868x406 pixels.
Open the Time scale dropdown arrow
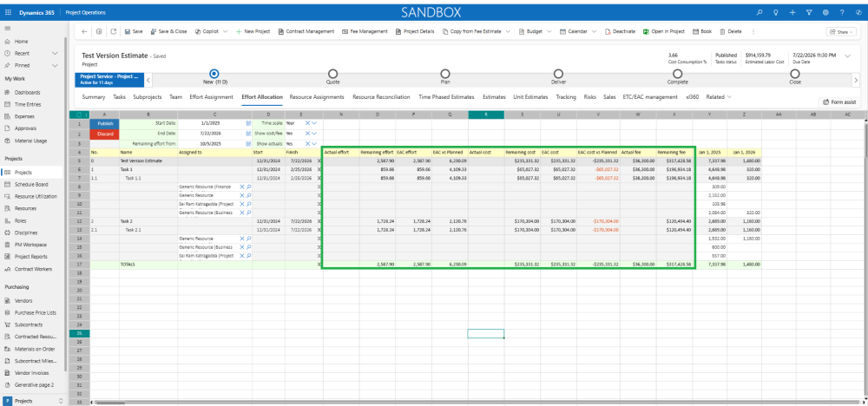click(314, 123)
